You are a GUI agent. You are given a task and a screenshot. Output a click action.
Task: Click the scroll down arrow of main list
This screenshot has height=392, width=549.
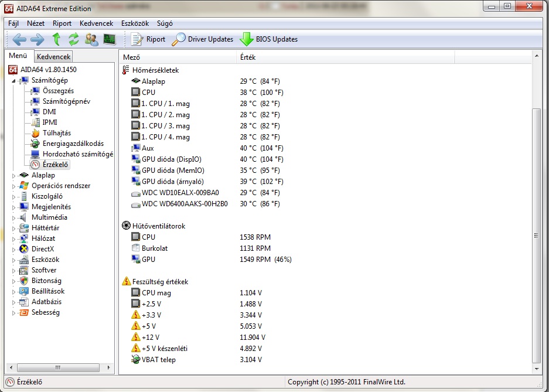pyautogui.click(x=536, y=369)
